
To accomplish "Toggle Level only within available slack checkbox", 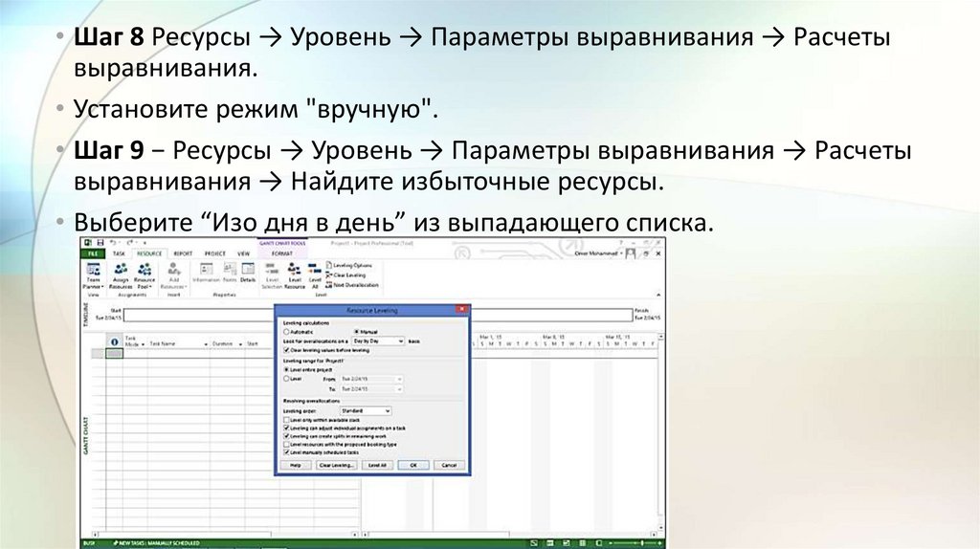I will (287, 420).
